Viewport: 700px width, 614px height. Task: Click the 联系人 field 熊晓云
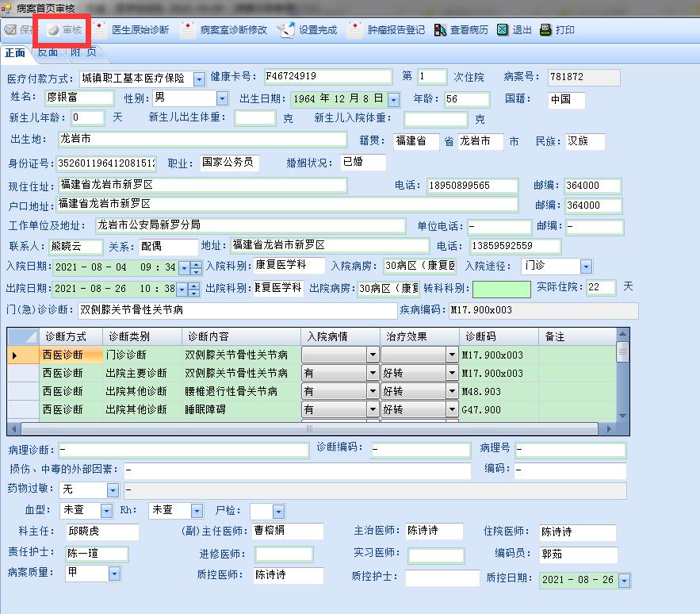(75, 247)
